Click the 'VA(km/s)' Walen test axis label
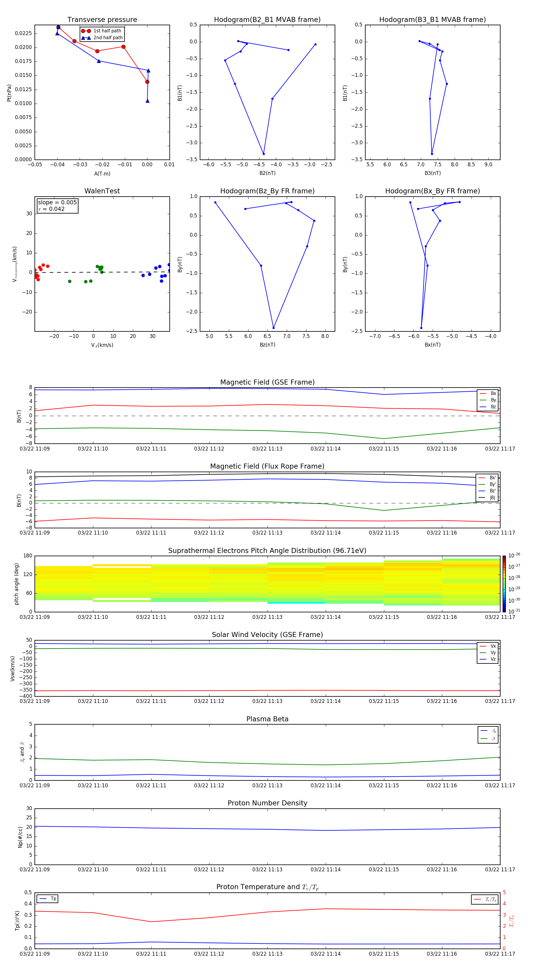The width and height of the screenshot is (535, 980). point(102,345)
